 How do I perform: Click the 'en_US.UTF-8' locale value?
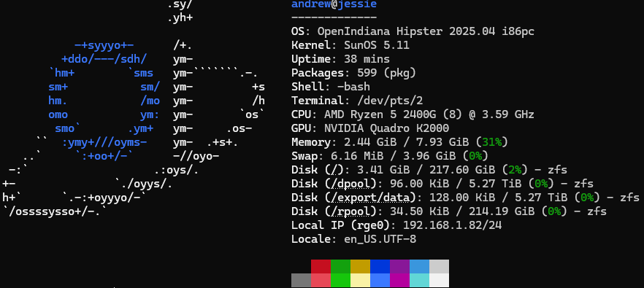(x=380, y=239)
